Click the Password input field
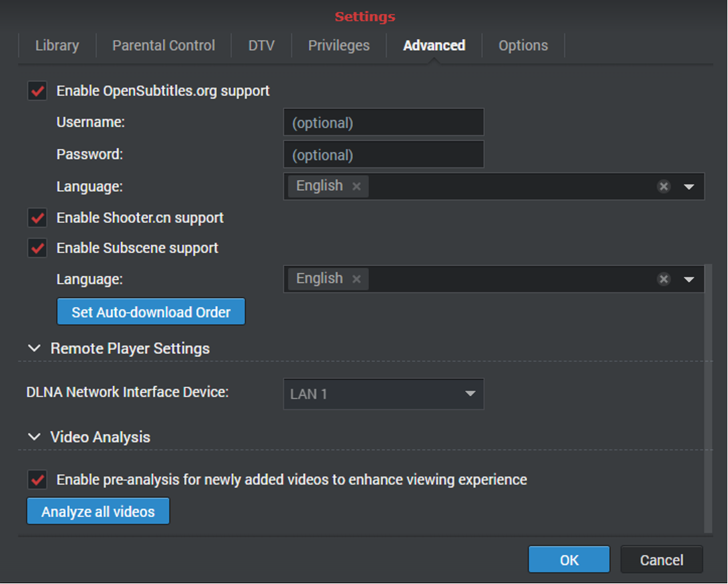Viewport: 728px width, 584px height. (x=383, y=154)
